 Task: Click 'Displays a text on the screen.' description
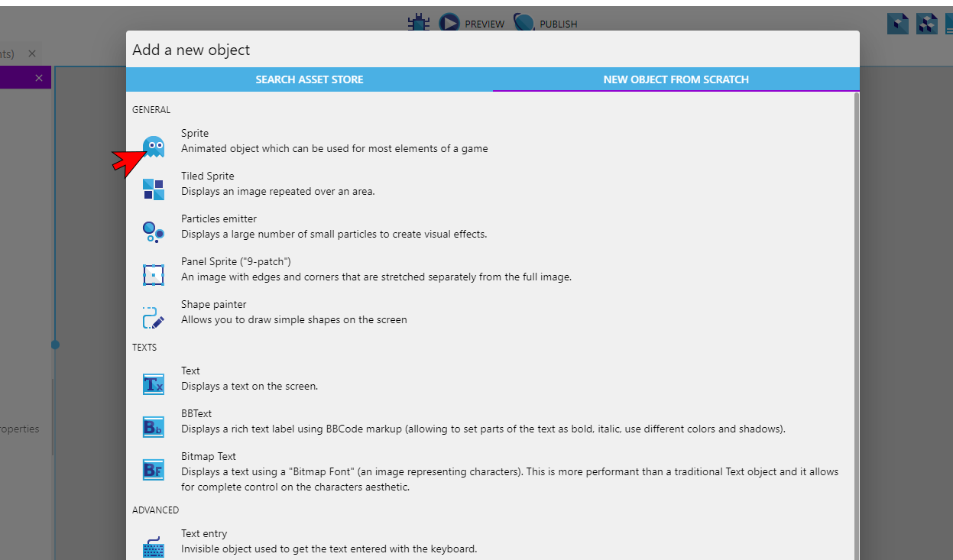249,386
